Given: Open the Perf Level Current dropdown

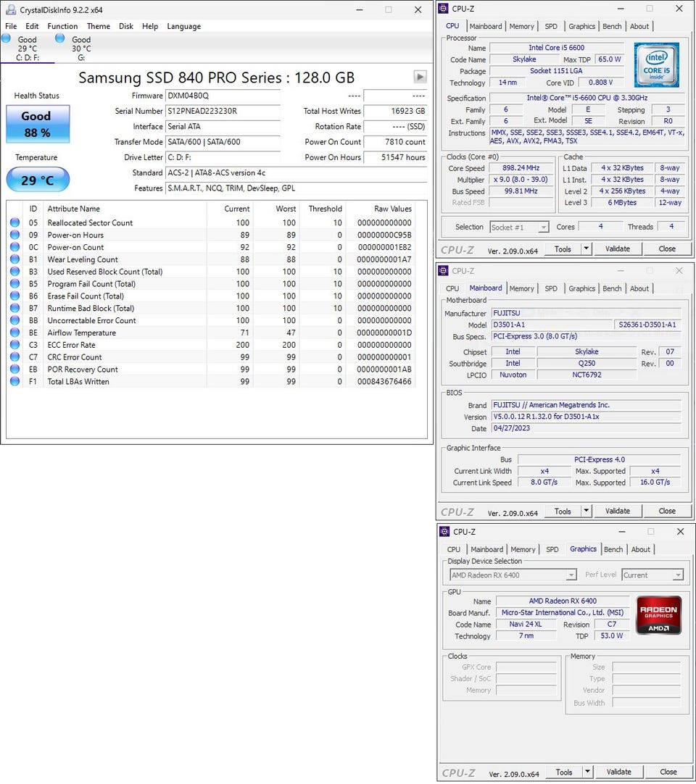Looking at the screenshot, I should 652,575.
